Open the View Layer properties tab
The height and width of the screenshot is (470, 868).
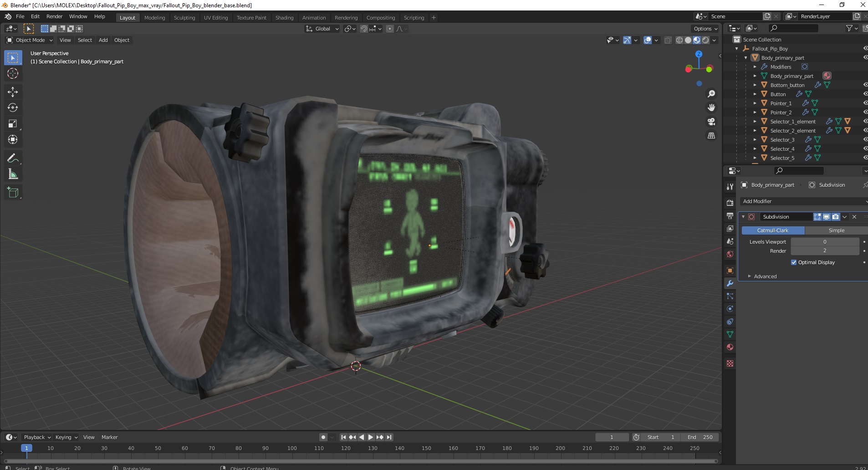730,228
